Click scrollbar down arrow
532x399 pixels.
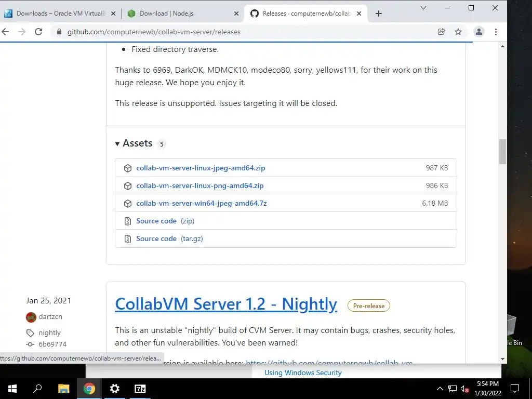coord(502,359)
